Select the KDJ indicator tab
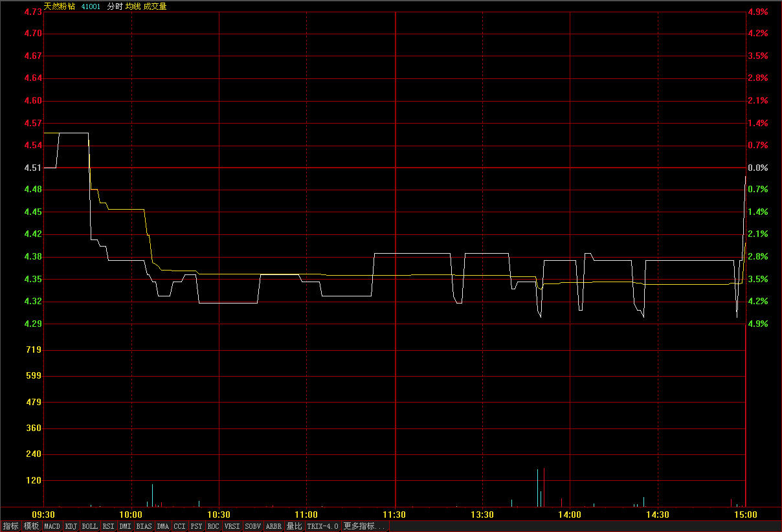The height and width of the screenshot is (532, 782). (71, 526)
